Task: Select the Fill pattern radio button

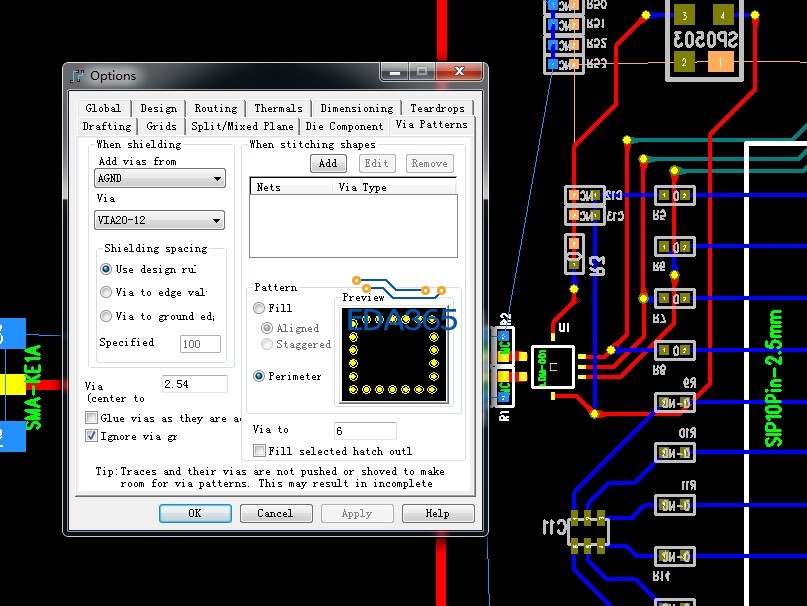Action: 260,308
